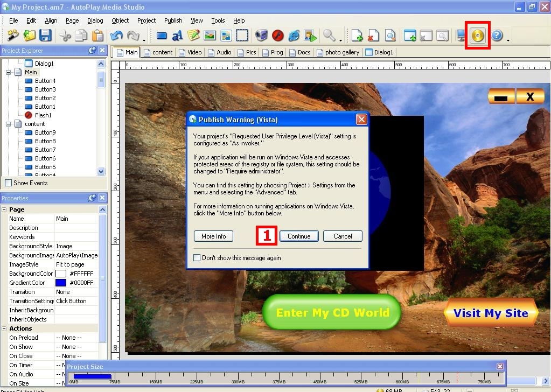Enable the Show Events checkbox
Screen dimensions: 551x392
coord(8,183)
